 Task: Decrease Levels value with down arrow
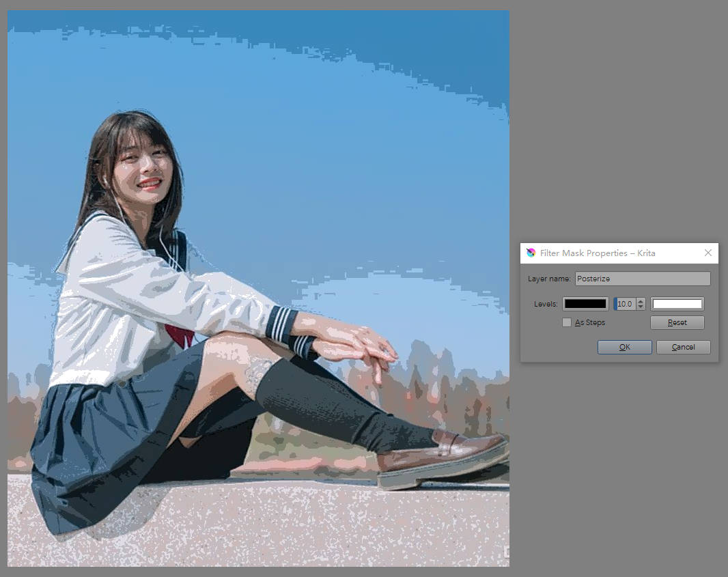click(641, 307)
